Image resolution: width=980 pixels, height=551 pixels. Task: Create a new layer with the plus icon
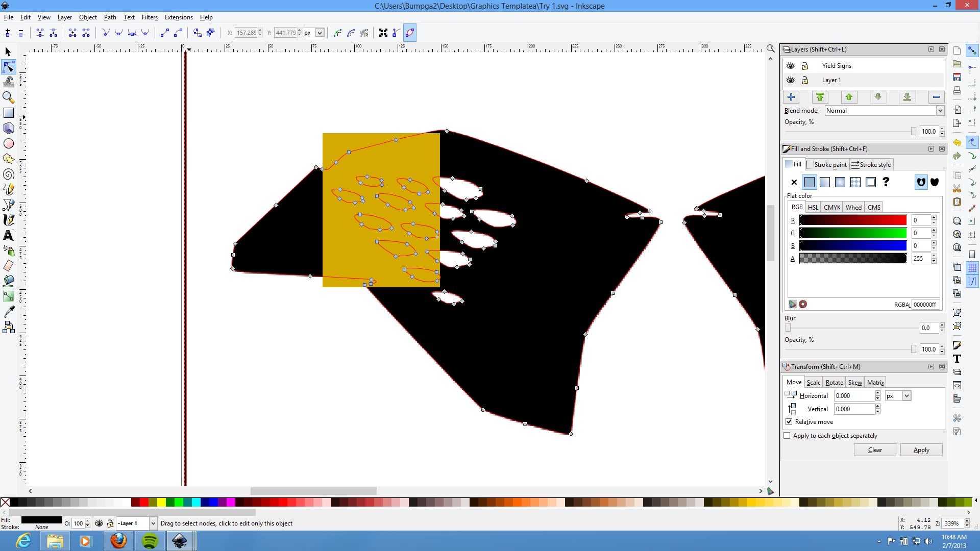pyautogui.click(x=791, y=97)
